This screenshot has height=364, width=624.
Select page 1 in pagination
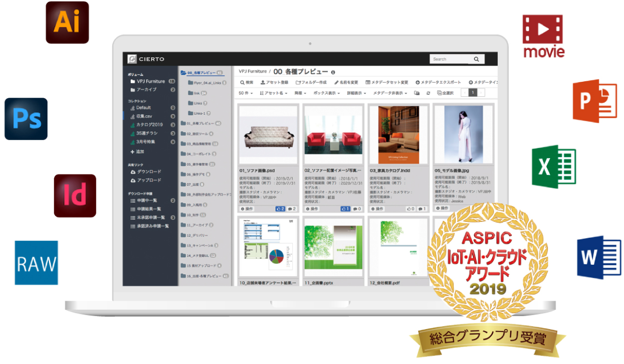pyautogui.click(x=473, y=93)
